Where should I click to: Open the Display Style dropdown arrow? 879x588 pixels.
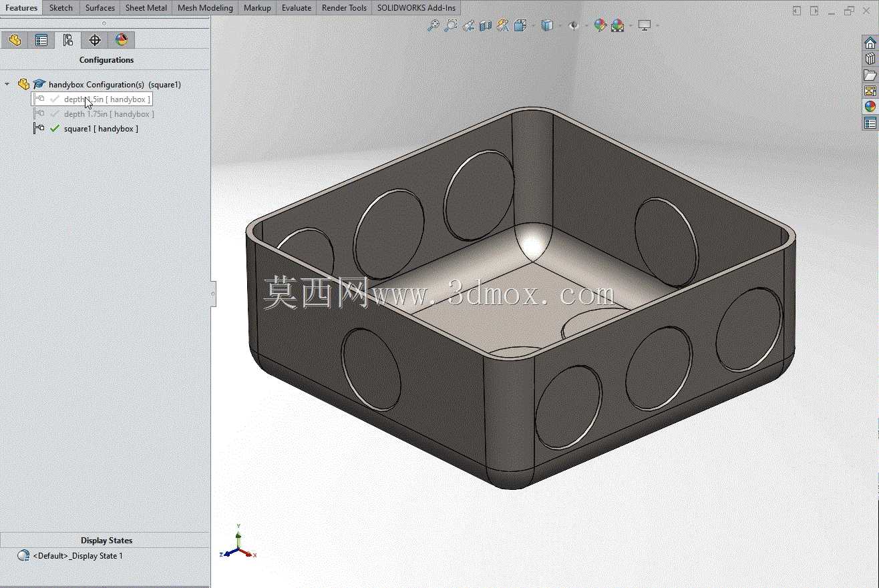559,26
